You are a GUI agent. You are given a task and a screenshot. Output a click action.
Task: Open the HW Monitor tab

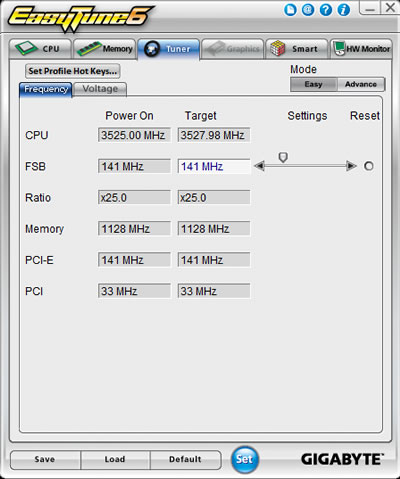pyautogui.click(x=361, y=49)
